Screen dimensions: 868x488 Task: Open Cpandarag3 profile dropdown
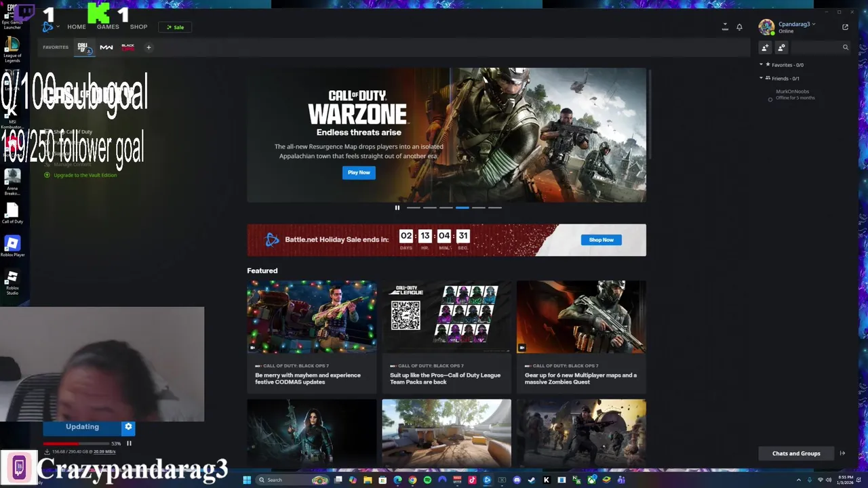pos(797,24)
